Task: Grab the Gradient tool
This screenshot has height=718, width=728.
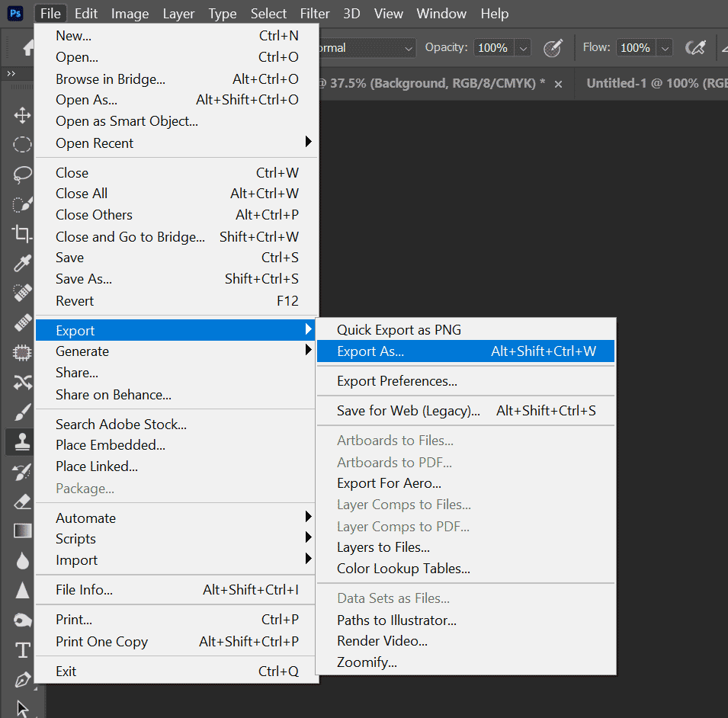Action: [x=21, y=530]
